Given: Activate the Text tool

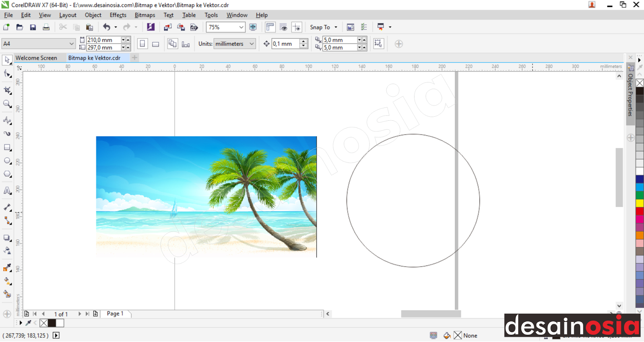Looking at the screenshot, I should [x=7, y=191].
